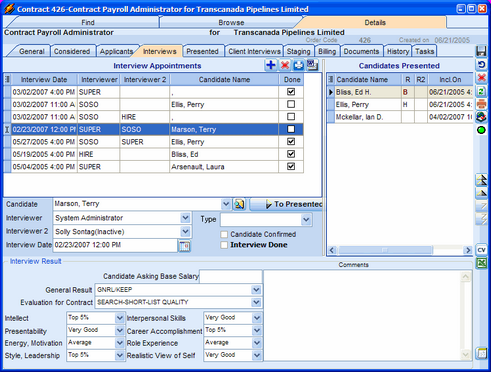
Task: Open the Billing tab
Action: [x=327, y=51]
